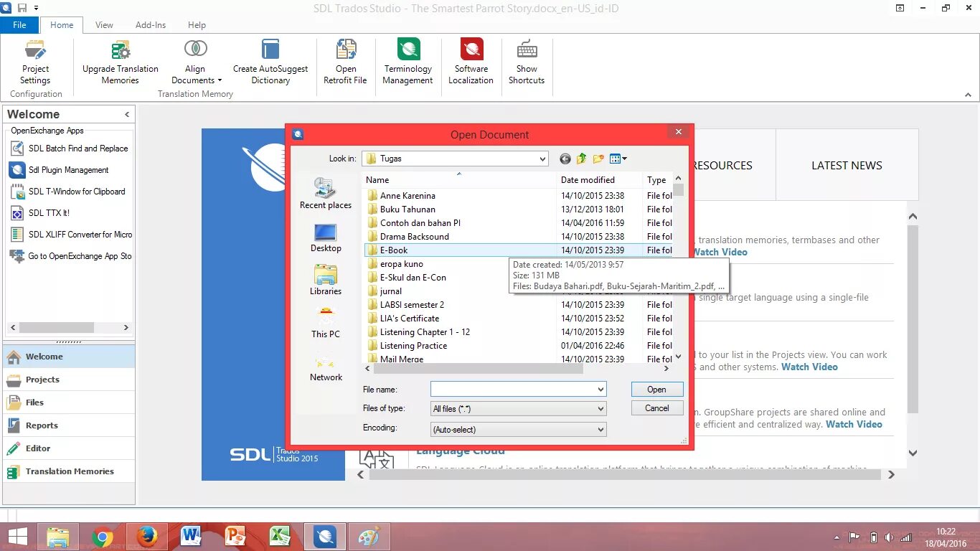Screen dimensions: 980x551
Task: Expand the Look in folder dropdown
Action: click(x=542, y=159)
